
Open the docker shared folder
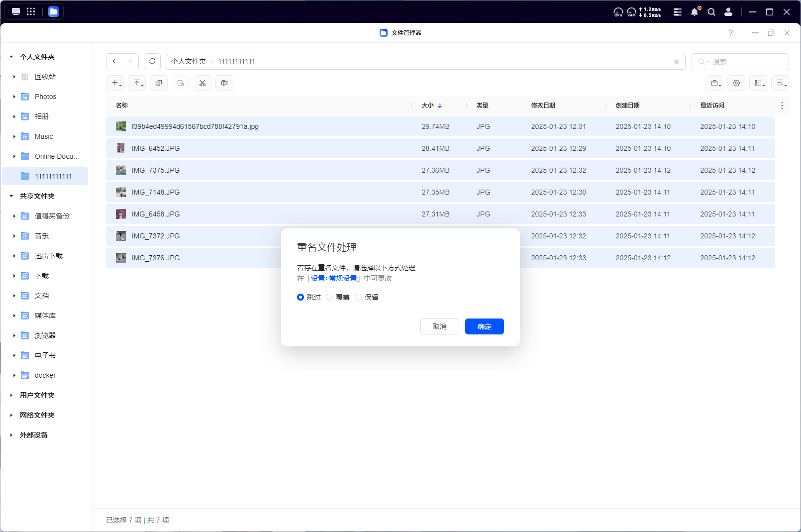point(45,375)
